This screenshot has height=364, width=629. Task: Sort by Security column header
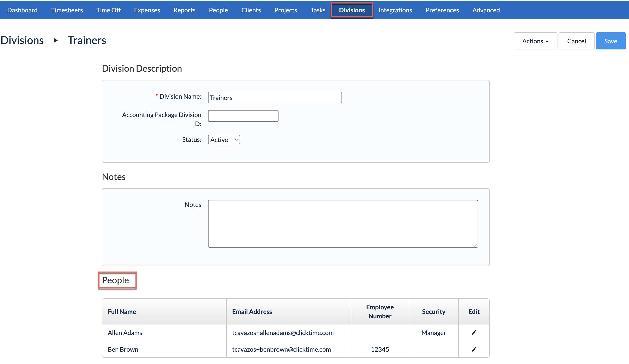click(434, 311)
